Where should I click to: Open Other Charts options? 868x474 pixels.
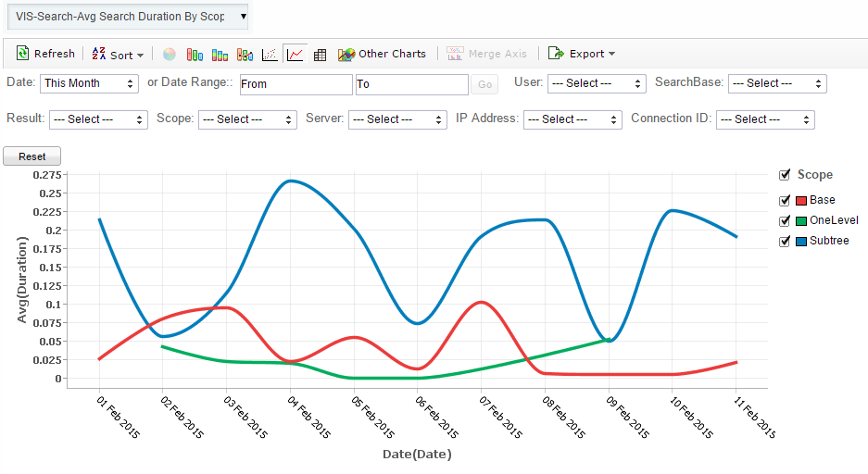[382, 54]
